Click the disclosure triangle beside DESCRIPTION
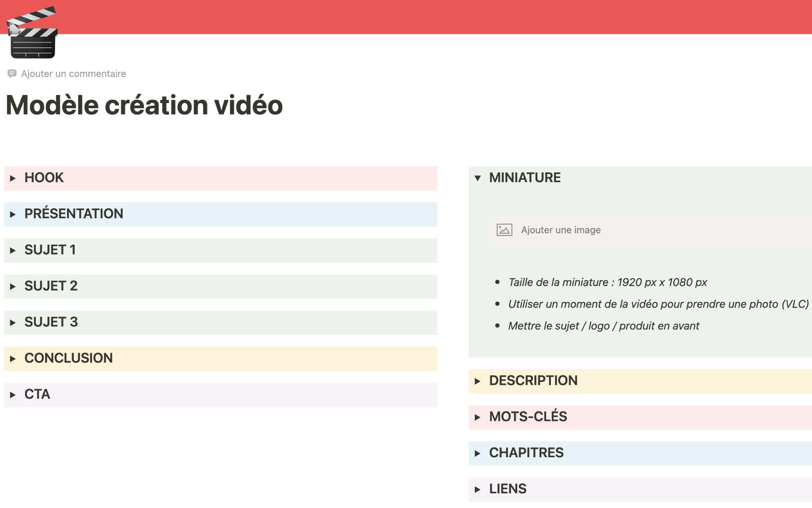This screenshot has height=508, width=812. (477, 381)
